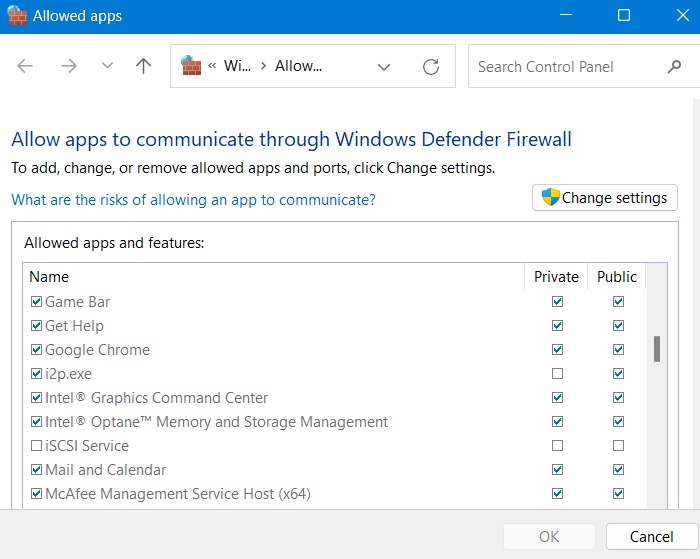Check Private for i2p.exe
The image size is (700, 559).
557,373
